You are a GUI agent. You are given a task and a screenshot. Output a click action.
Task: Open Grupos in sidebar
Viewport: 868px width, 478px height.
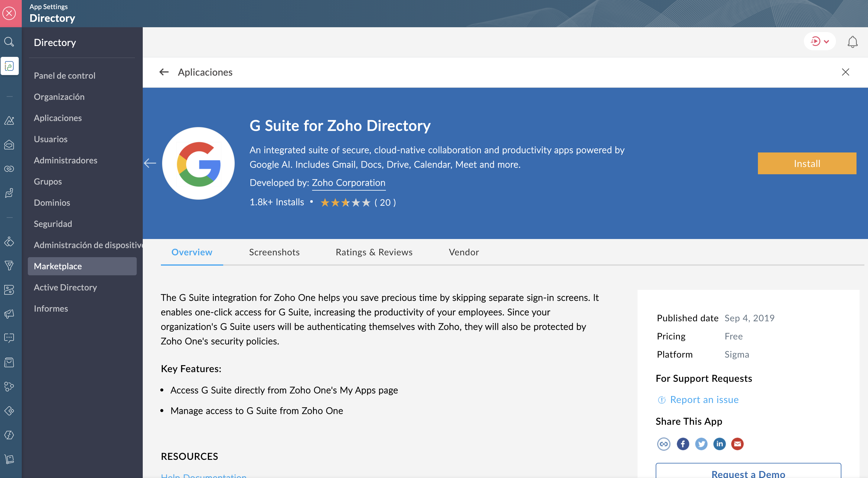point(48,181)
